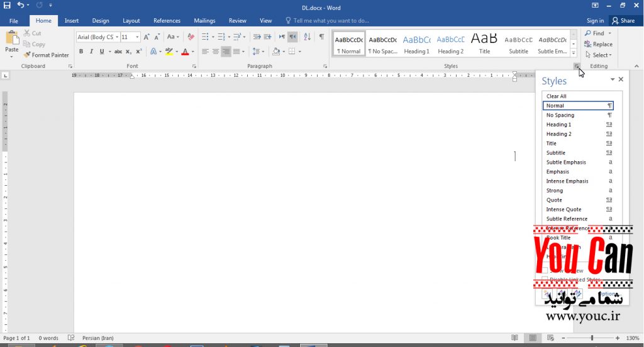Enable the Disable Linked Styles checkbox
Image resolution: width=644 pixels, height=347 pixels.
pyautogui.click(x=545, y=280)
